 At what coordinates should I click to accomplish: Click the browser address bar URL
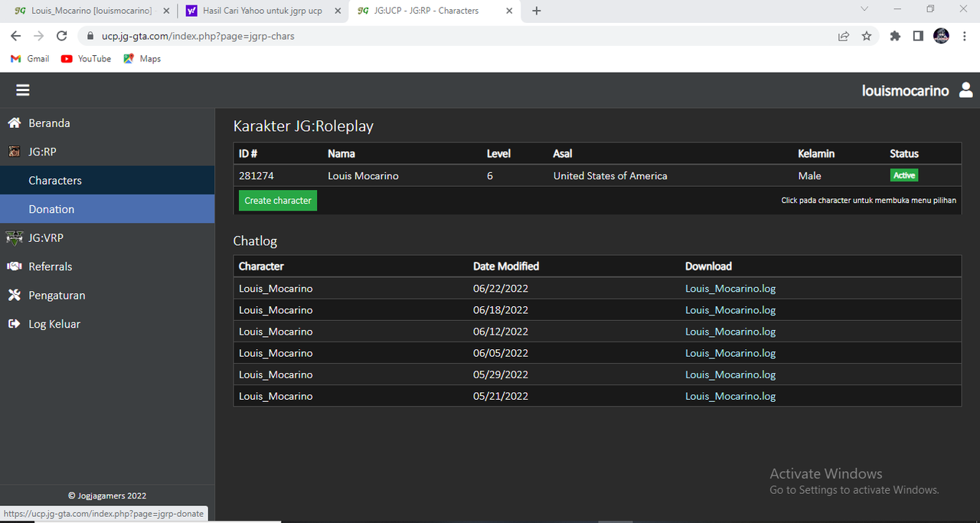click(x=198, y=36)
